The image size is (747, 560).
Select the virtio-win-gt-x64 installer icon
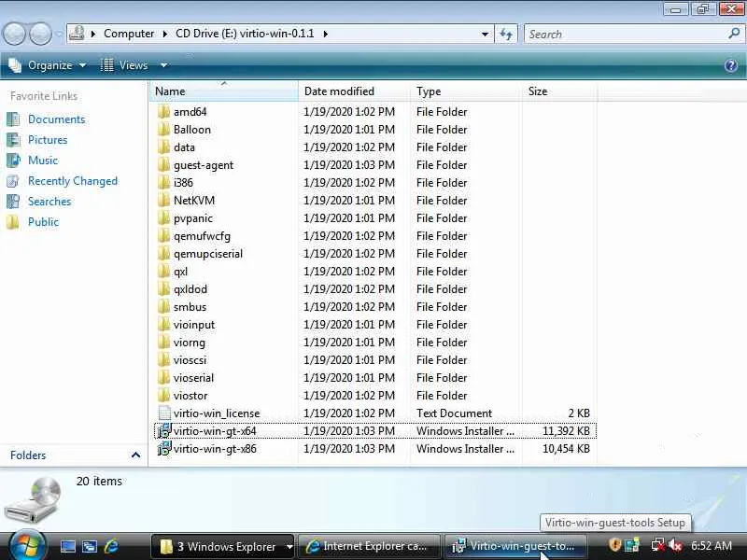click(164, 431)
